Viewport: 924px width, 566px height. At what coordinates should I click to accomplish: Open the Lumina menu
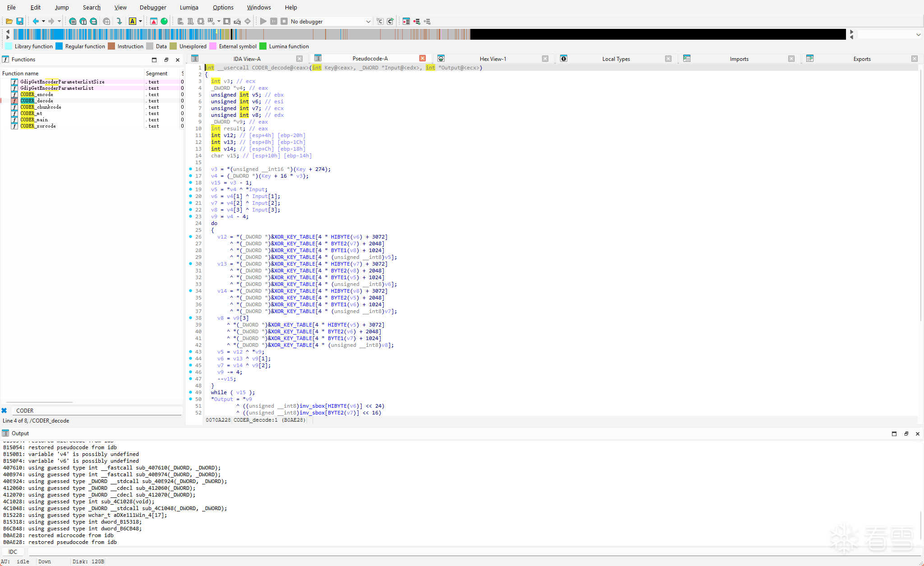(189, 7)
